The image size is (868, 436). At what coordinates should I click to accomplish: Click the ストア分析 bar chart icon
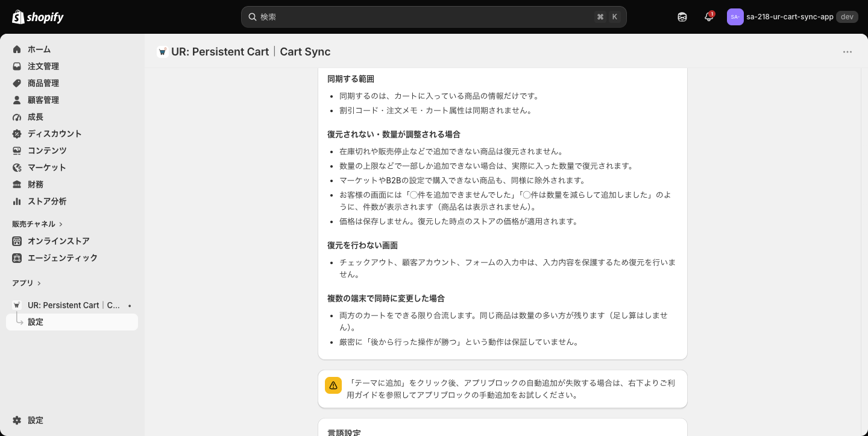tap(17, 201)
